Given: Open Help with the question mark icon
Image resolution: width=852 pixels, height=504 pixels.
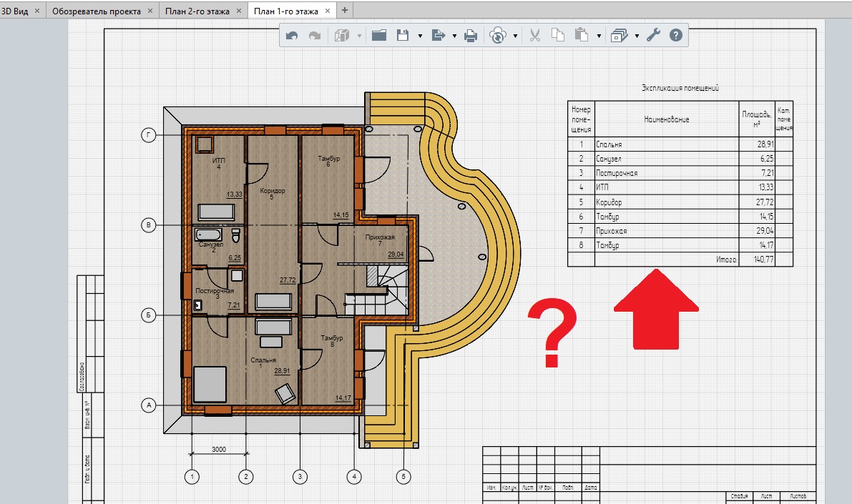Looking at the screenshot, I should click(x=675, y=36).
